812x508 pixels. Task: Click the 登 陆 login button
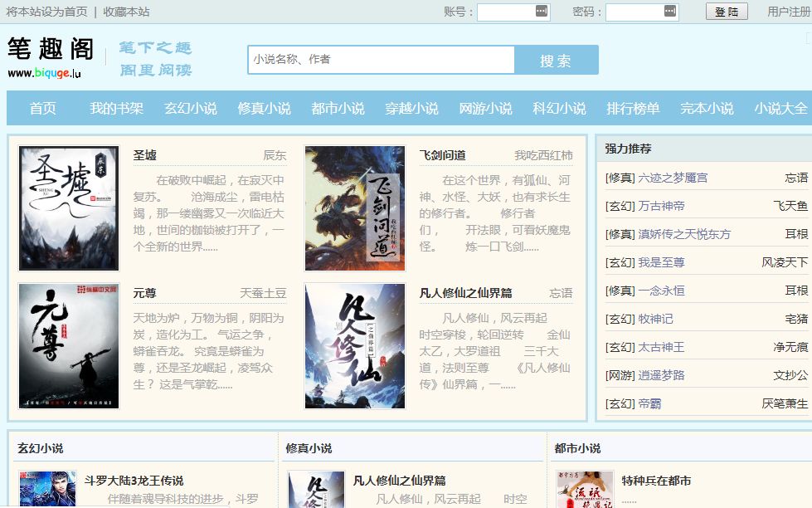coord(727,12)
